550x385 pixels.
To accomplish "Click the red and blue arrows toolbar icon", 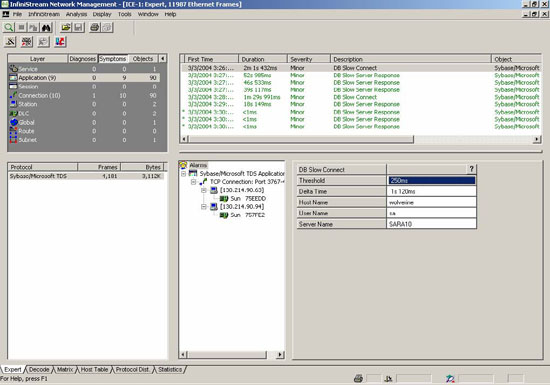I will 60,42.
